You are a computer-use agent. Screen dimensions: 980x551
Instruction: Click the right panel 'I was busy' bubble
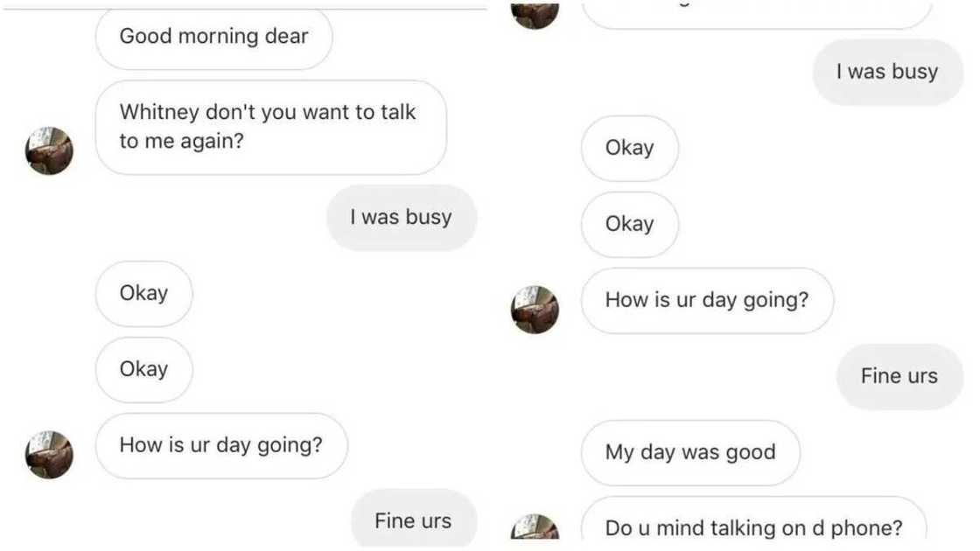(888, 72)
